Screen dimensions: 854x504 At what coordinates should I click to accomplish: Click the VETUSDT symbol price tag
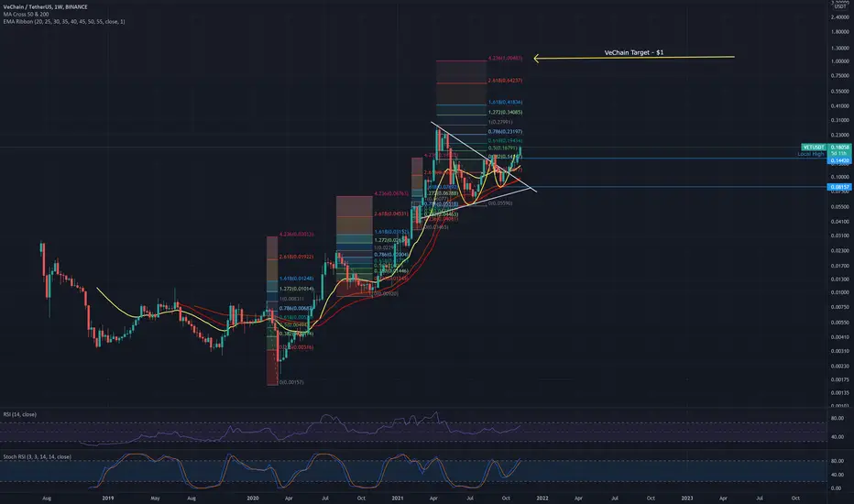click(814, 148)
